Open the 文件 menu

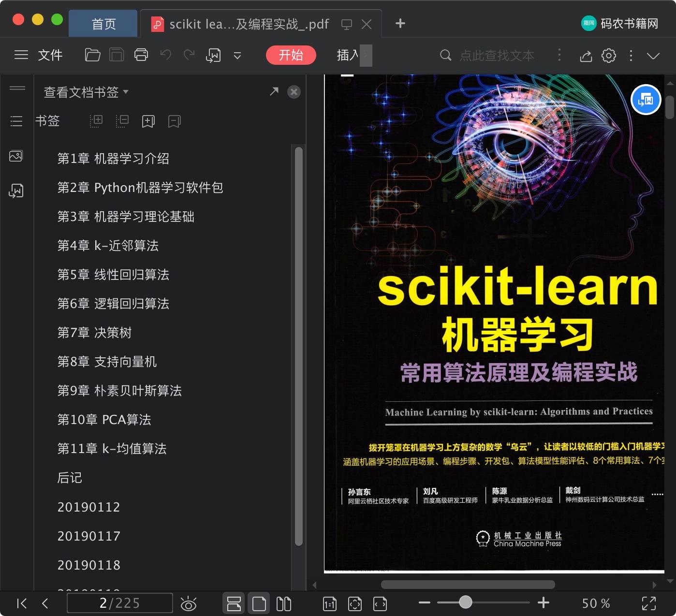coord(50,55)
